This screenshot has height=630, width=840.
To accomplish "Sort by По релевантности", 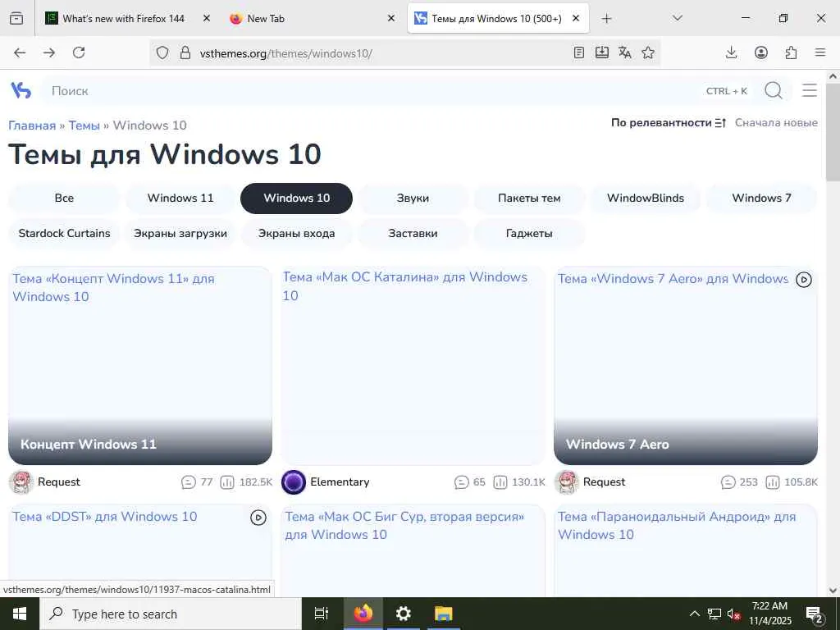I will point(661,123).
